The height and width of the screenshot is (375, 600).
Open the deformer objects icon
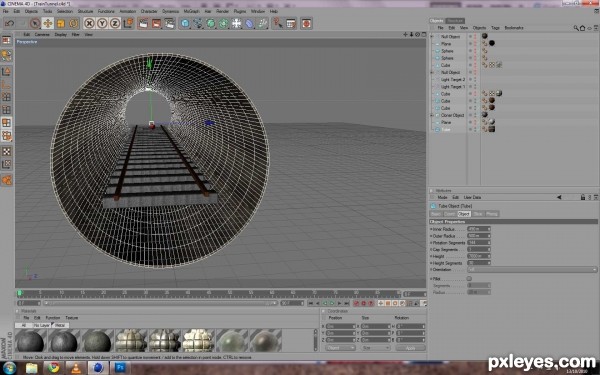(x=249, y=23)
